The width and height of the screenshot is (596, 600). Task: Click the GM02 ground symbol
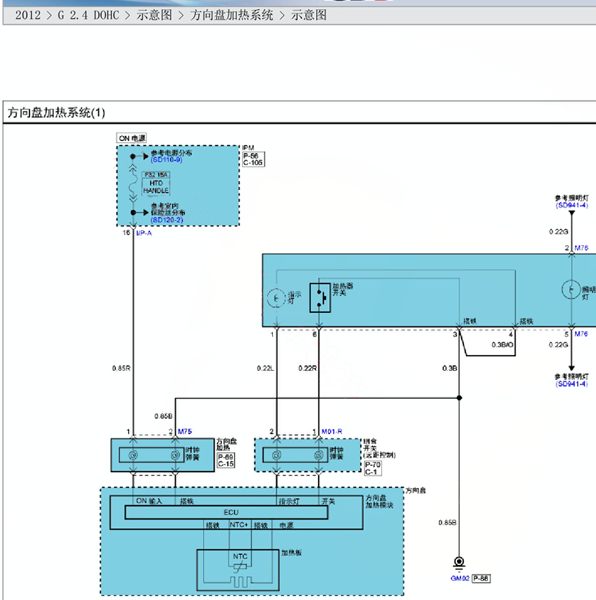coord(459,563)
